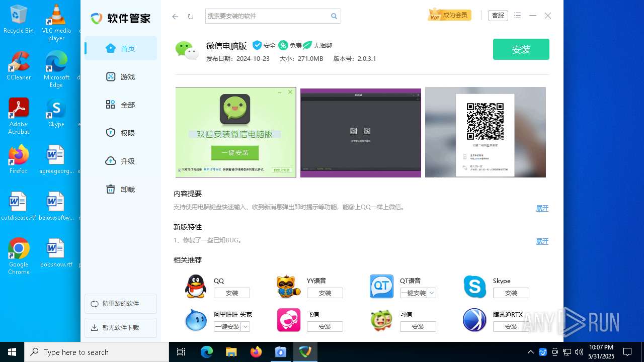Click the 免费 green circle badge icon
The width and height of the screenshot is (644, 362).
pos(283,45)
